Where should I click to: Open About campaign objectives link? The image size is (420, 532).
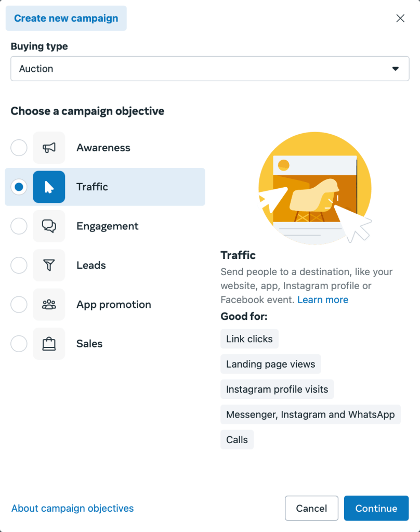click(72, 508)
